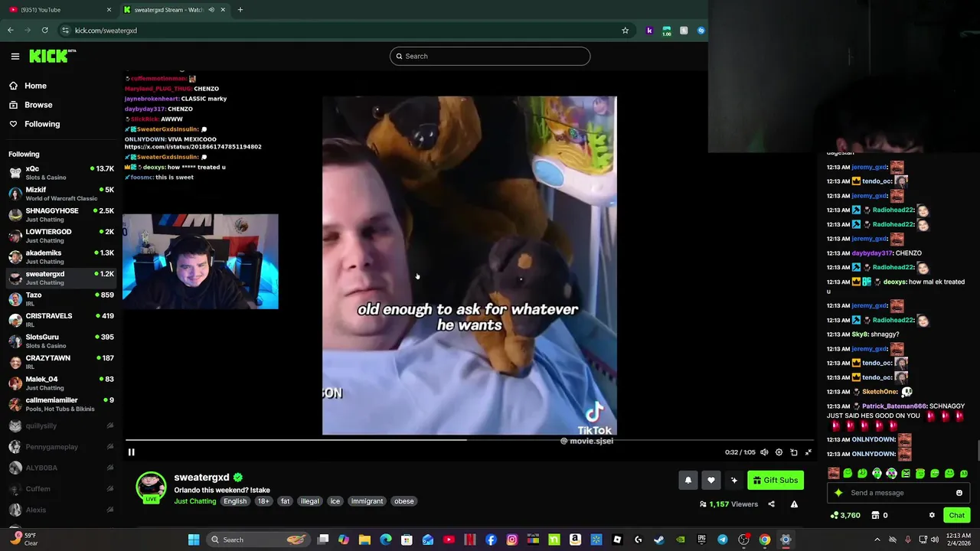Open the Kick hamburger menu
This screenshot has width=980, height=551.
[x=15, y=56]
